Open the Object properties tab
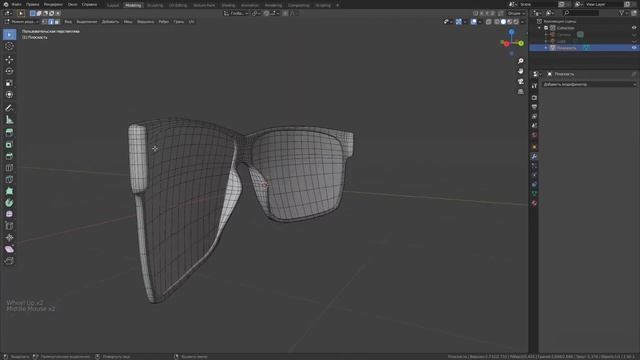 [x=534, y=147]
